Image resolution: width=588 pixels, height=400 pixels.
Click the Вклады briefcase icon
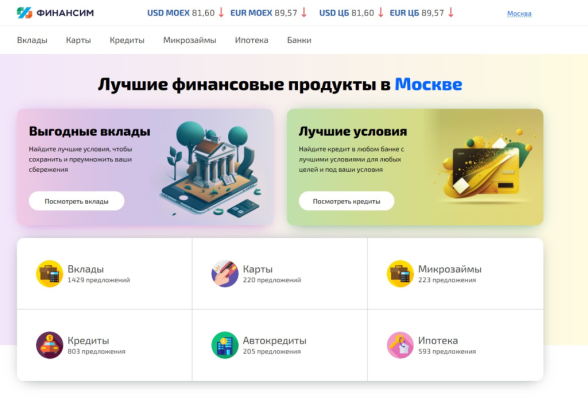coord(50,274)
